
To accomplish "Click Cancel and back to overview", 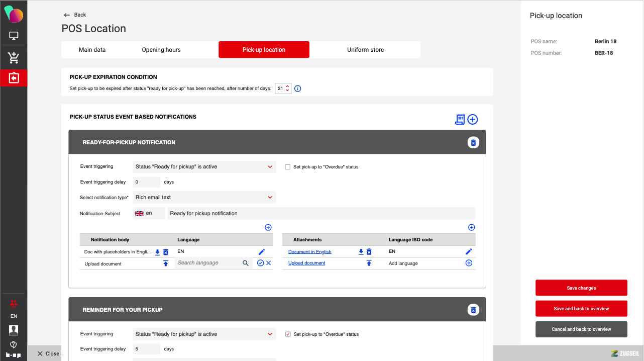I will coord(581,329).
